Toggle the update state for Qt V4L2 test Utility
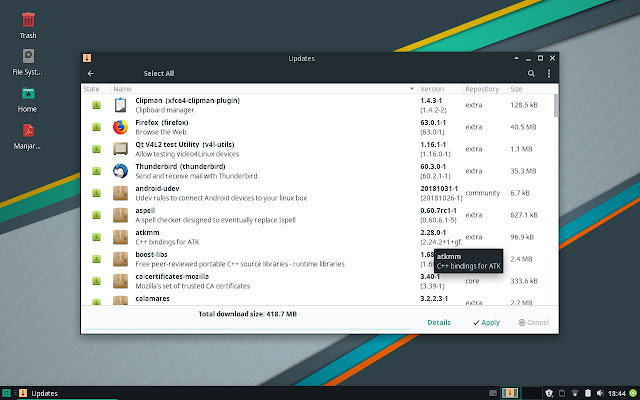The width and height of the screenshot is (640, 400). pos(96,149)
